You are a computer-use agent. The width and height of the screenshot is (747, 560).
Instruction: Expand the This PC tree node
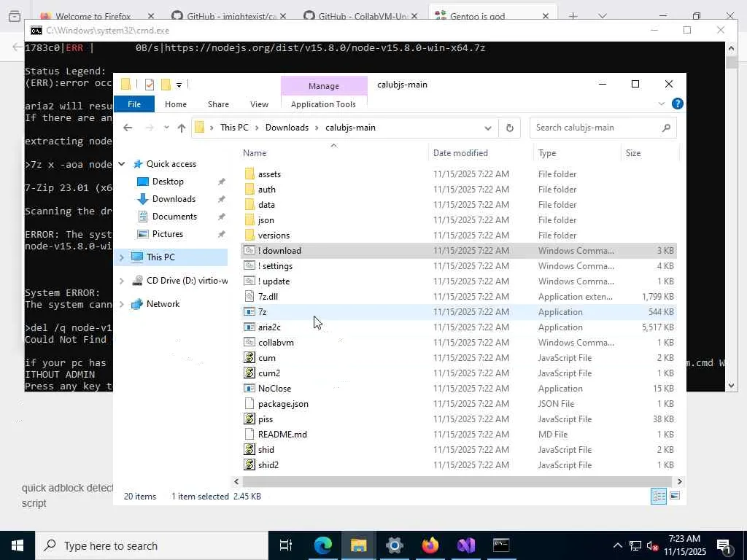coord(122,257)
